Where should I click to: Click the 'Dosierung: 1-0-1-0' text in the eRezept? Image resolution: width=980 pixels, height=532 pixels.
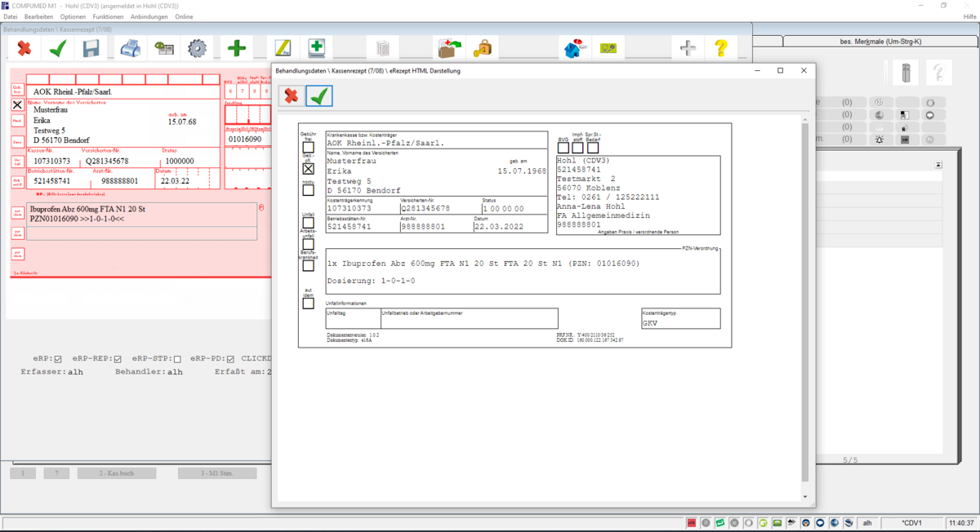(371, 281)
